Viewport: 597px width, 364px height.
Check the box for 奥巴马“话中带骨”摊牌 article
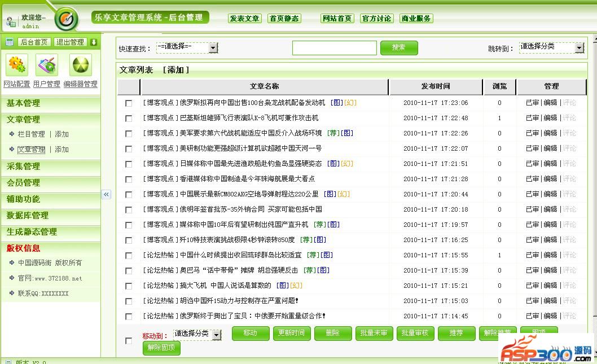click(129, 271)
